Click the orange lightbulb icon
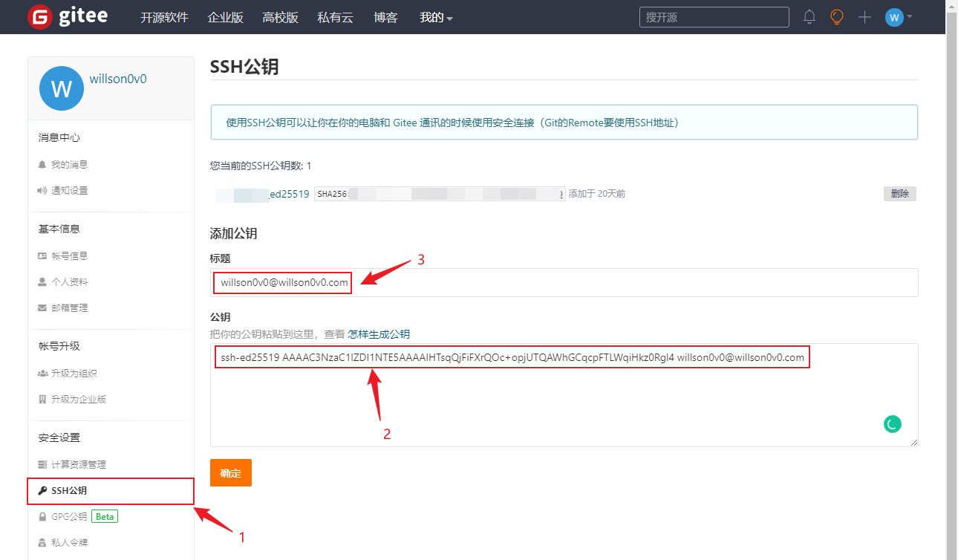The width and height of the screenshot is (958, 560). click(837, 17)
